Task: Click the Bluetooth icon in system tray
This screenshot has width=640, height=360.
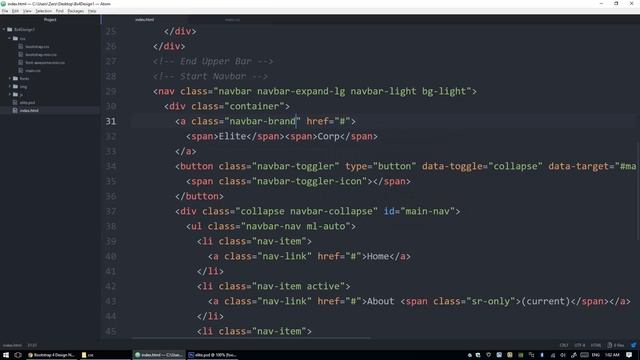Action: [542, 355]
